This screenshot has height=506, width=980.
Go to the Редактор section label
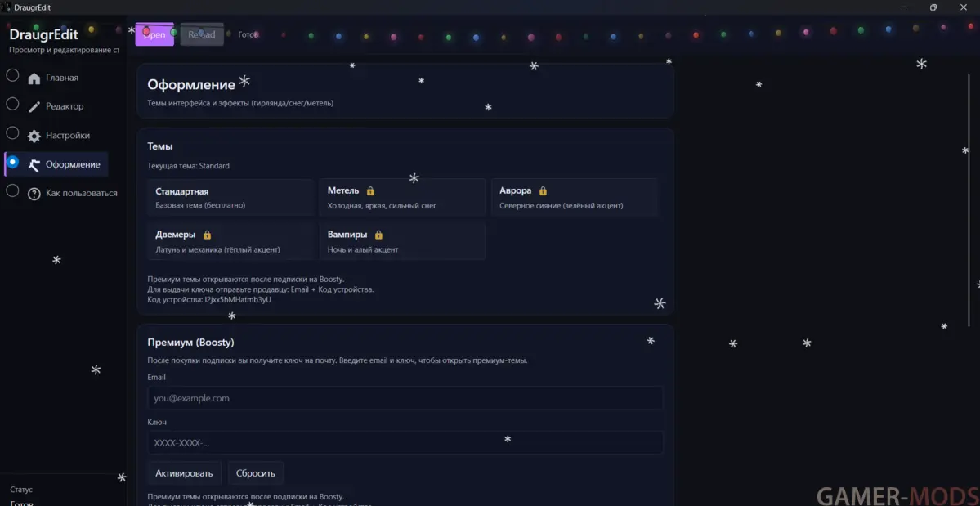(x=65, y=106)
